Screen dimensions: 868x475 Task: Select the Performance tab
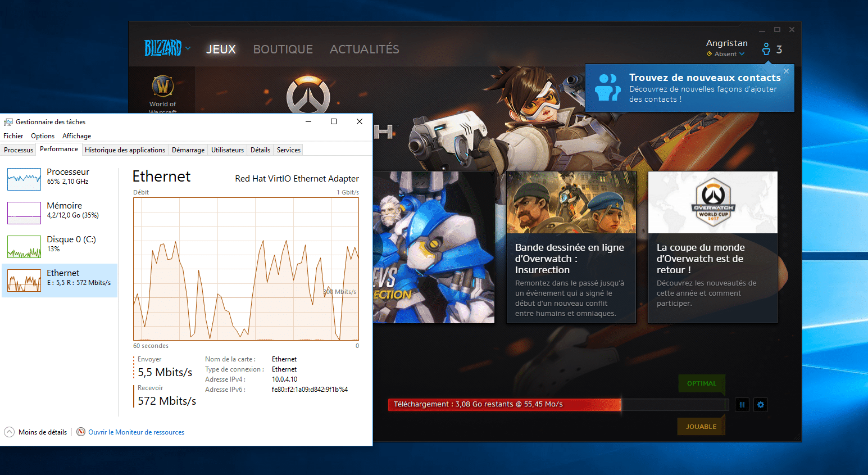tap(59, 149)
